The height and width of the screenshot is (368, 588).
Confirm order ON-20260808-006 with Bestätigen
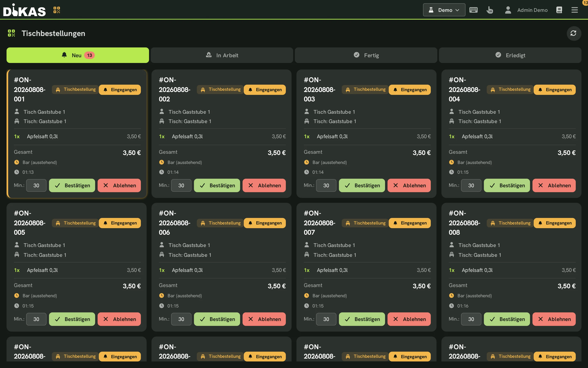[217, 319]
